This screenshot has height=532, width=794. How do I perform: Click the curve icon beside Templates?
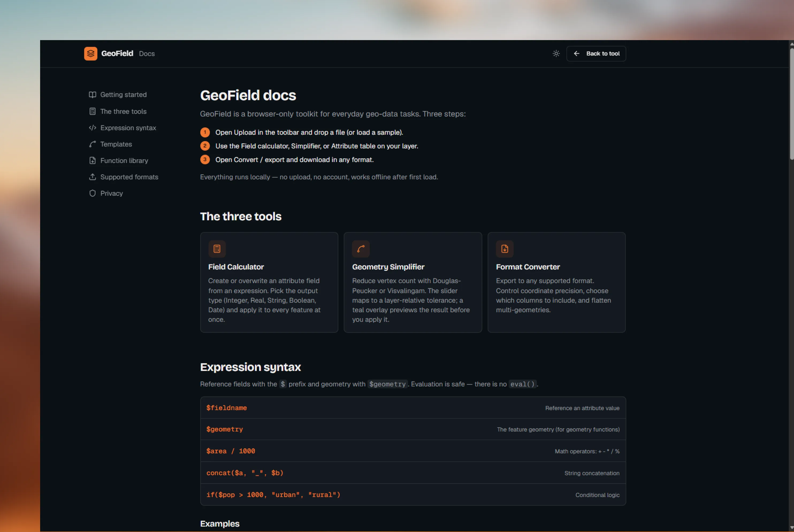pyautogui.click(x=92, y=144)
